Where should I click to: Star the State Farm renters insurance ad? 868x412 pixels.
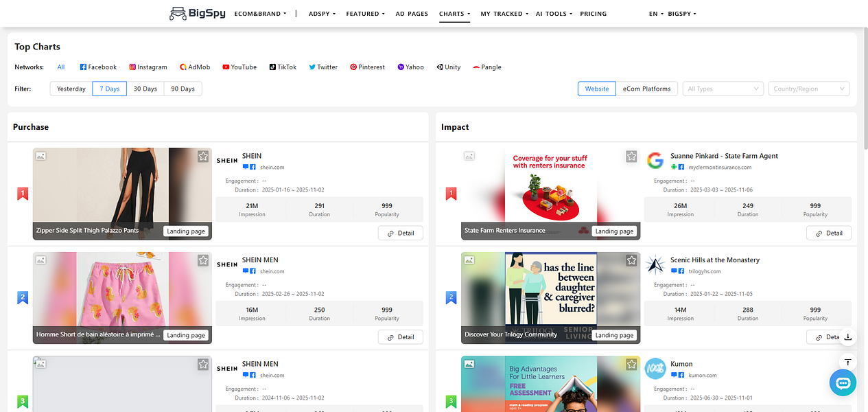click(631, 157)
